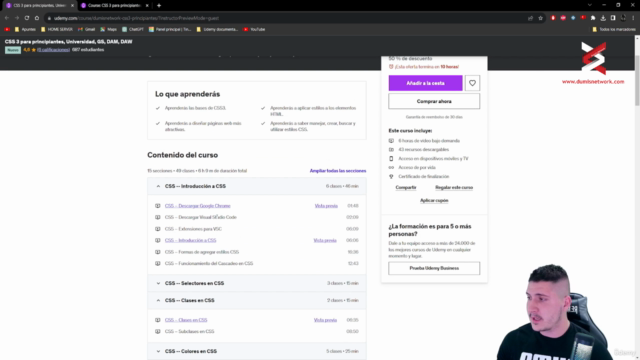Expand the CSS -- Colores en CSS section

tap(257, 351)
